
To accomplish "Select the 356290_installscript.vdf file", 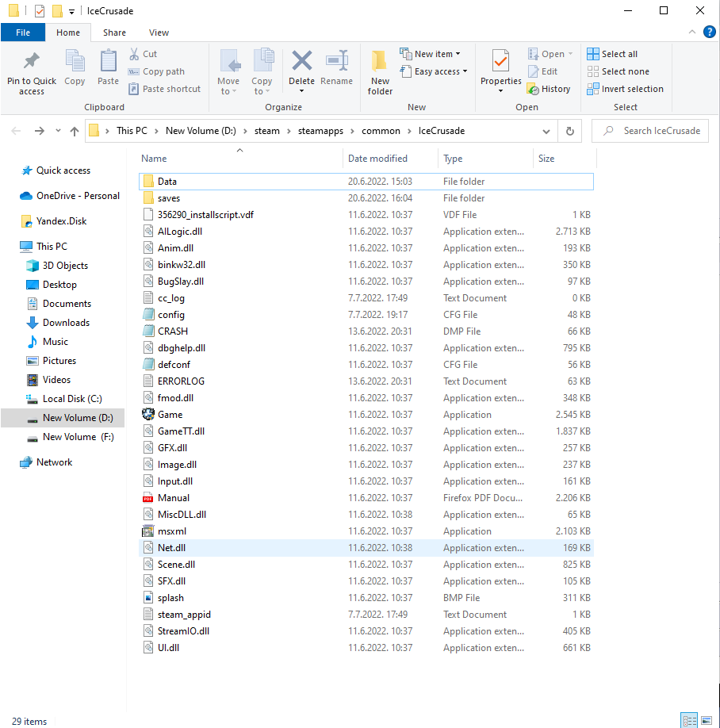I will (x=366, y=215).
